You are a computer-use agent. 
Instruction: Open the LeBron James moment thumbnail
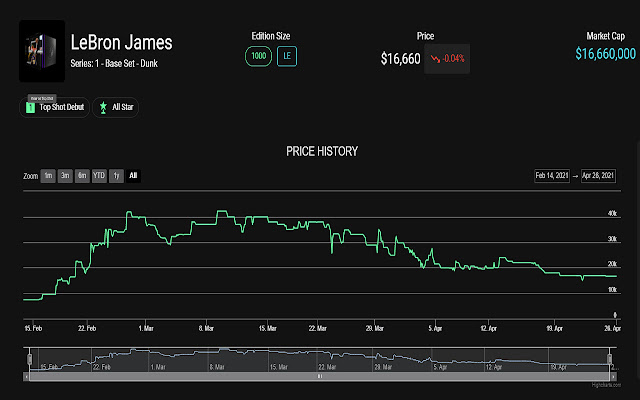[42, 51]
